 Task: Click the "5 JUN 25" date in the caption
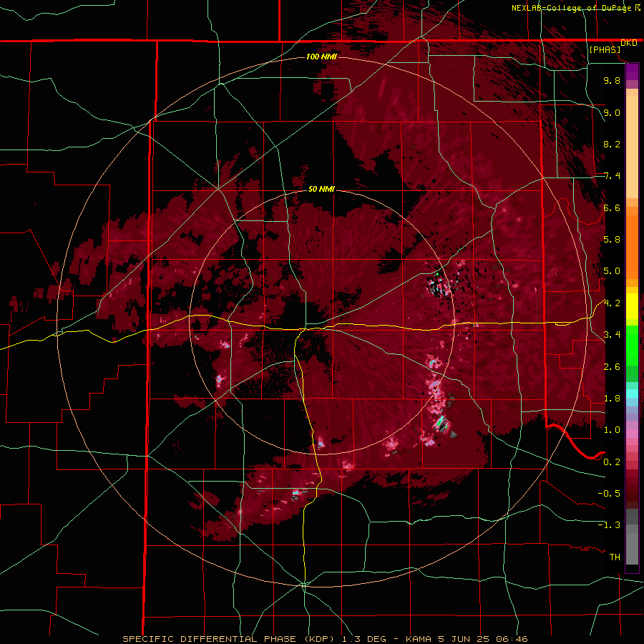tap(464, 639)
